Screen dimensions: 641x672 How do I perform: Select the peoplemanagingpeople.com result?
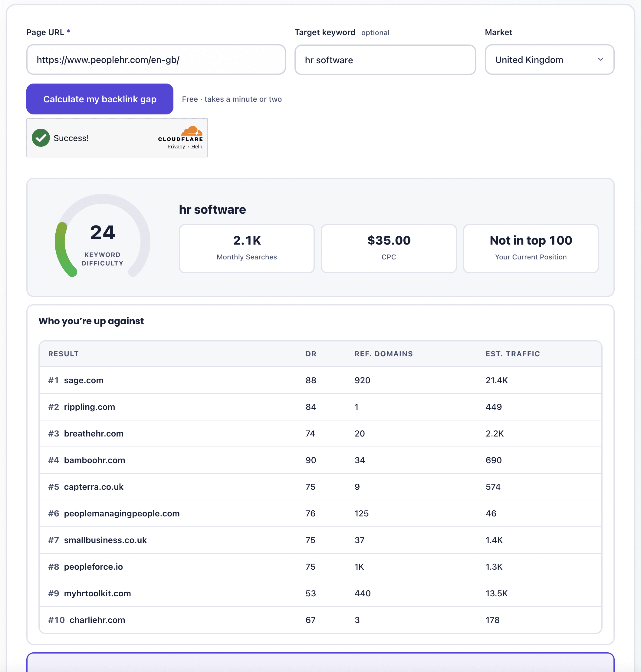[320, 513]
